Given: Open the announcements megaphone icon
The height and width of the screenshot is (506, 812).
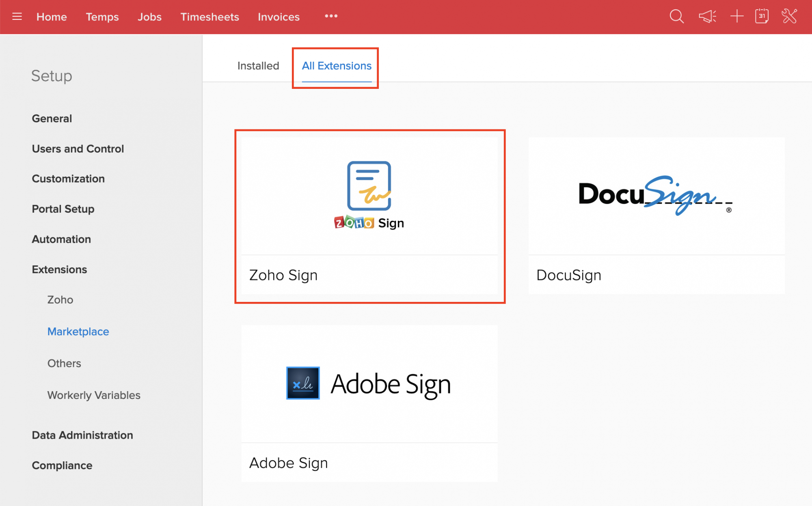Looking at the screenshot, I should [x=707, y=17].
